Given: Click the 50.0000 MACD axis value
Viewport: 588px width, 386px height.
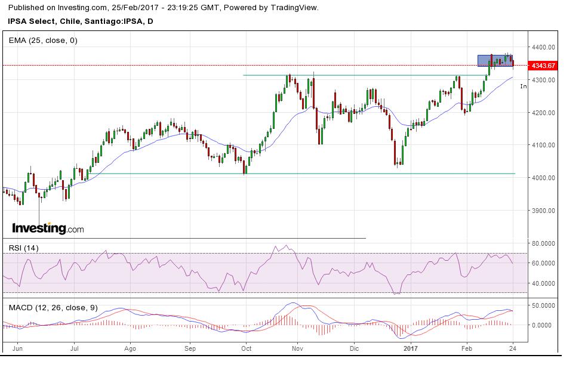Looking at the screenshot, I should pyautogui.click(x=543, y=305).
